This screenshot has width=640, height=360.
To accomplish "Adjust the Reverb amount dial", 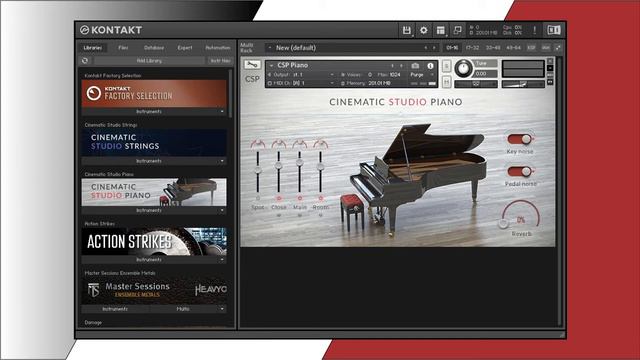I will (520, 215).
